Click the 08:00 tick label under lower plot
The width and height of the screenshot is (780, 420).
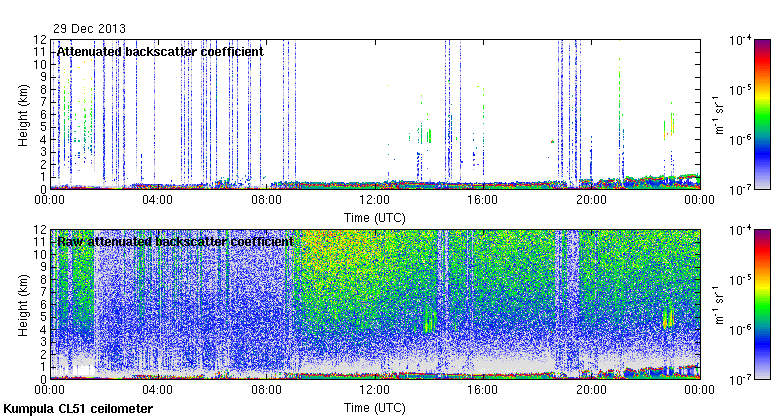point(267,390)
